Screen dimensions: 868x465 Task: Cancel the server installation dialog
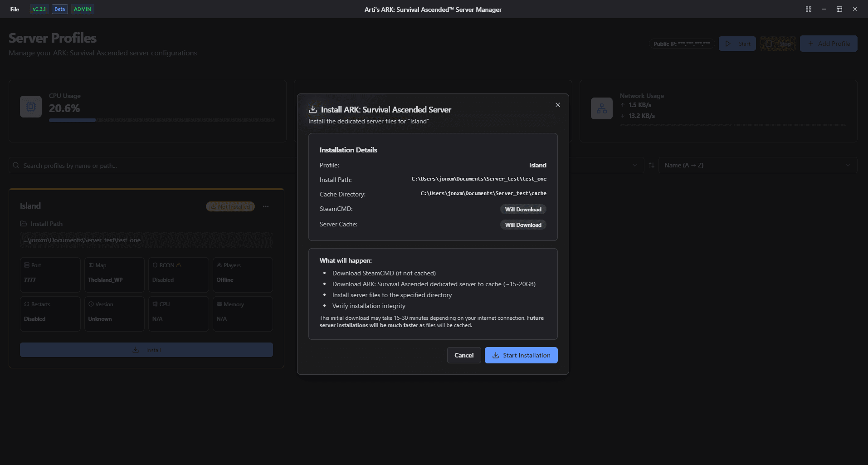pos(463,355)
